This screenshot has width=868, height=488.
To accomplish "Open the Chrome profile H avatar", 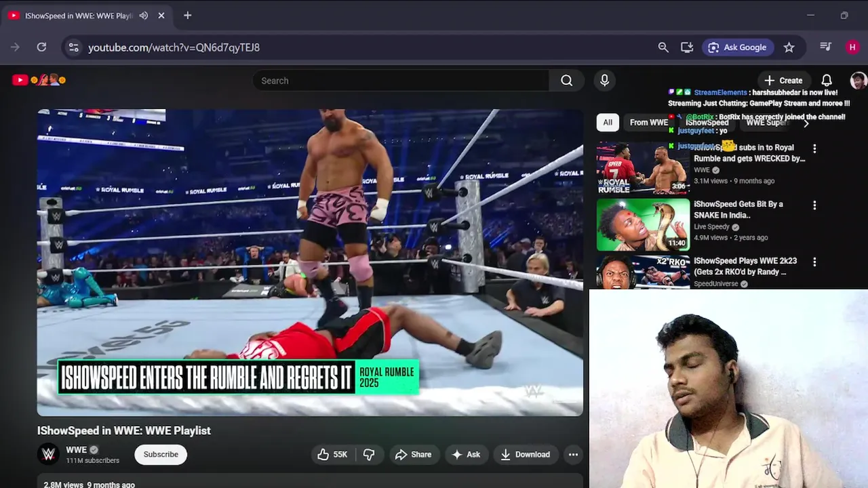I will click(852, 47).
